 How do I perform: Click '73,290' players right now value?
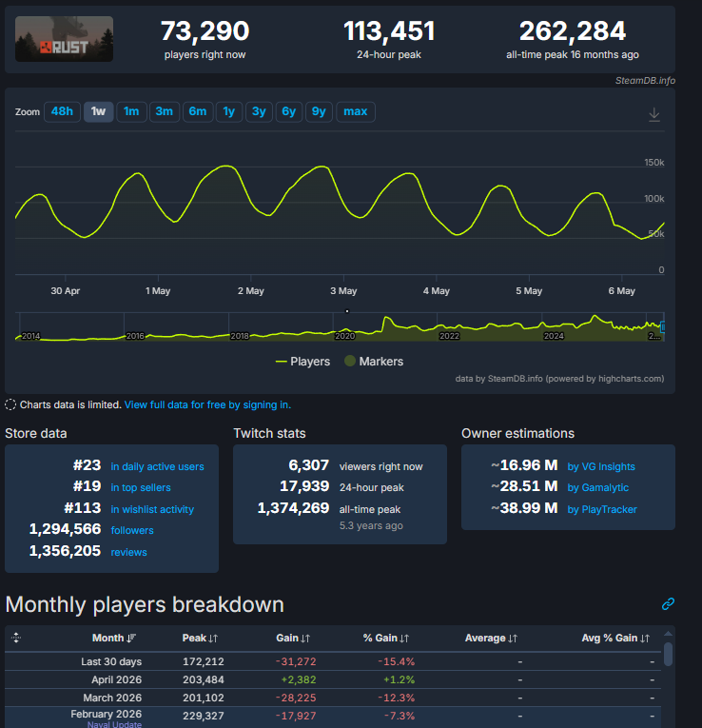pyautogui.click(x=205, y=31)
